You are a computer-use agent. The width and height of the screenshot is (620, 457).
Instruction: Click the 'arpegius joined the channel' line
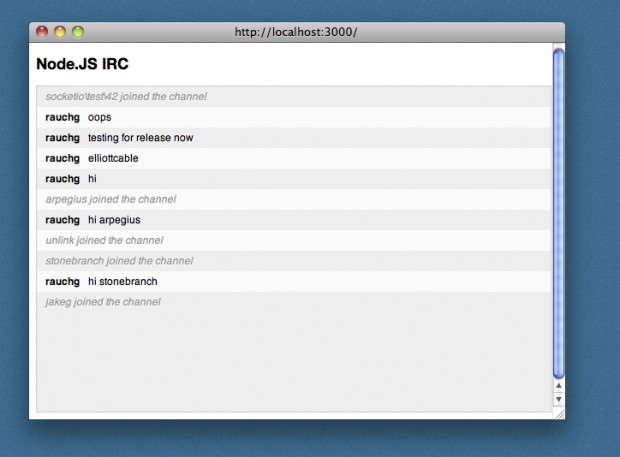click(x=111, y=199)
